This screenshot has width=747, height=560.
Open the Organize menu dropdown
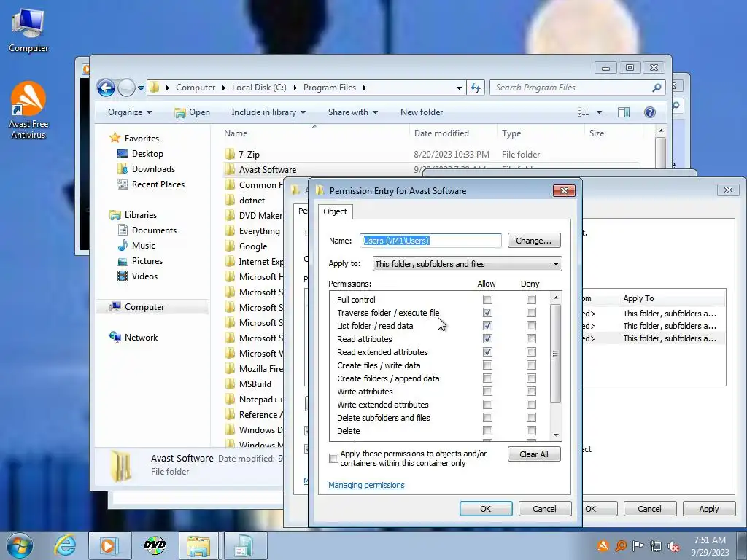click(x=130, y=112)
